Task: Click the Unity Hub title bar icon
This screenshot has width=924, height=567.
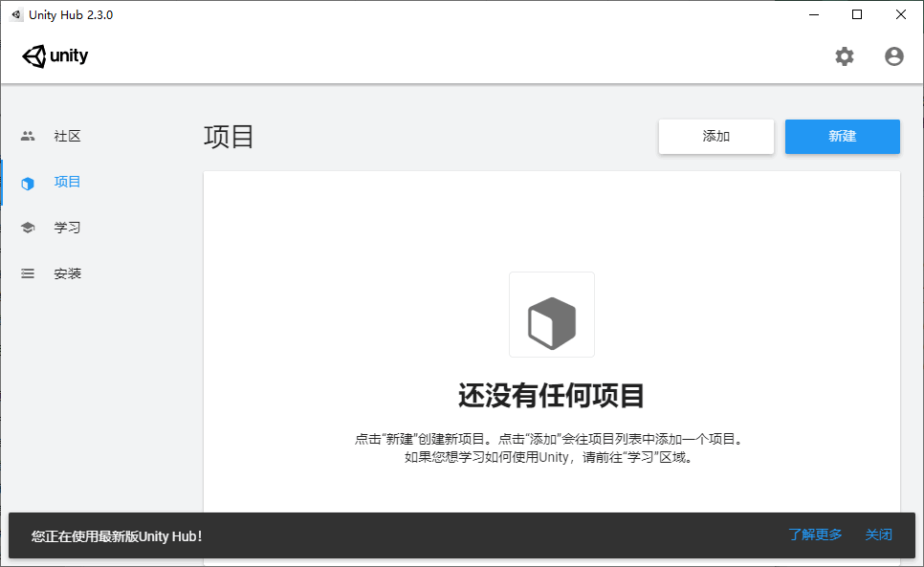Action: coord(16,14)
